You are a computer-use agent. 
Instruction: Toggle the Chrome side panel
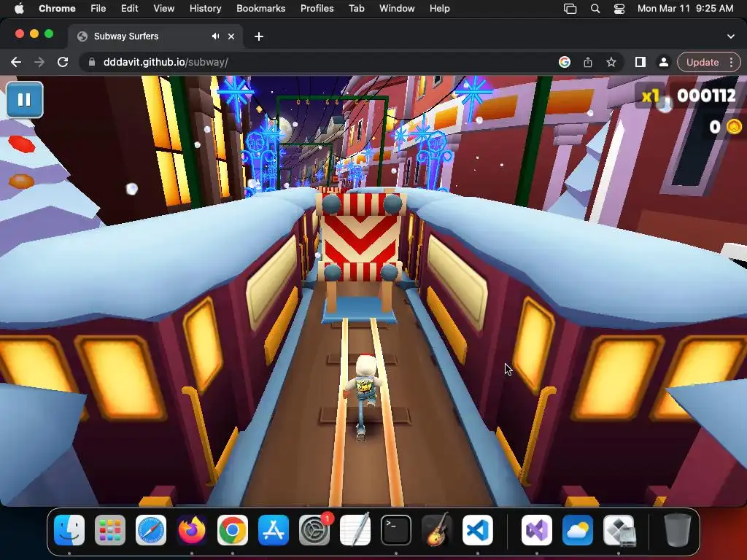[640, 62]
